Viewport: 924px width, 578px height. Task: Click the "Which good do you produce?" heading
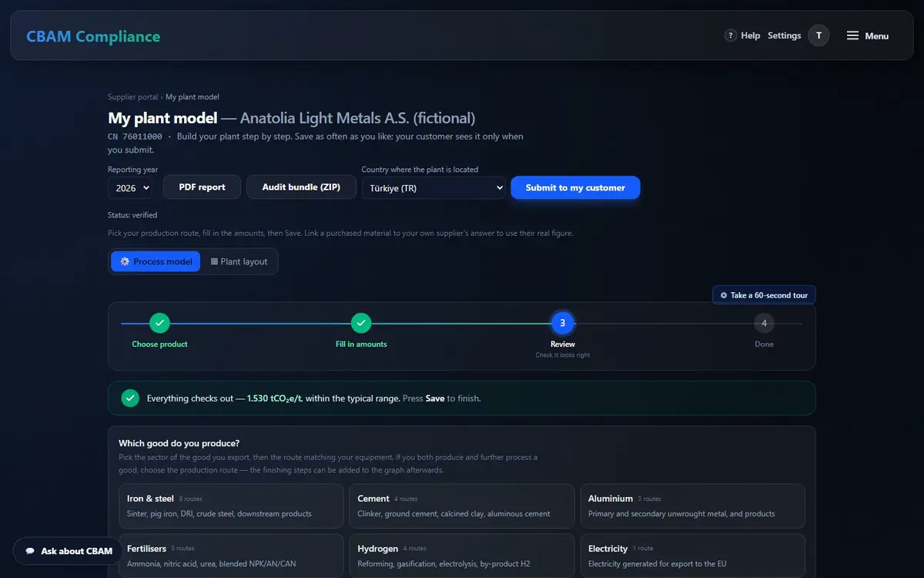click(x=179, y=443)
